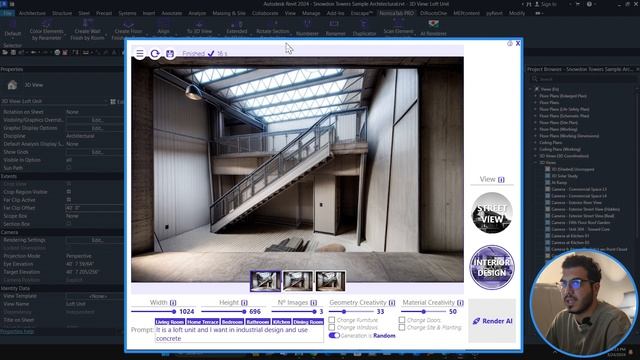Image resolution: width=640 pixels, height=360 pixels.
Task: Click the Kitchen prompt tag
Action: tap(282, 322)
